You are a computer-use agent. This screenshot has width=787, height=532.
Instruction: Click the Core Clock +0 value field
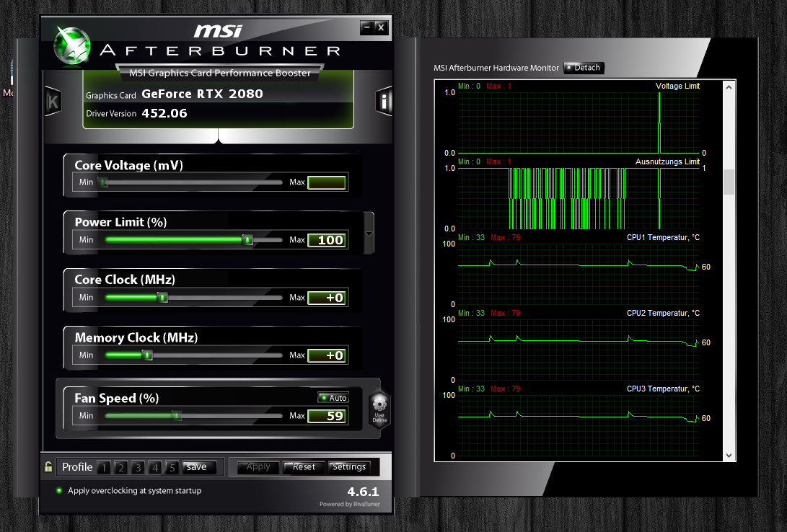tap(327, 298)
